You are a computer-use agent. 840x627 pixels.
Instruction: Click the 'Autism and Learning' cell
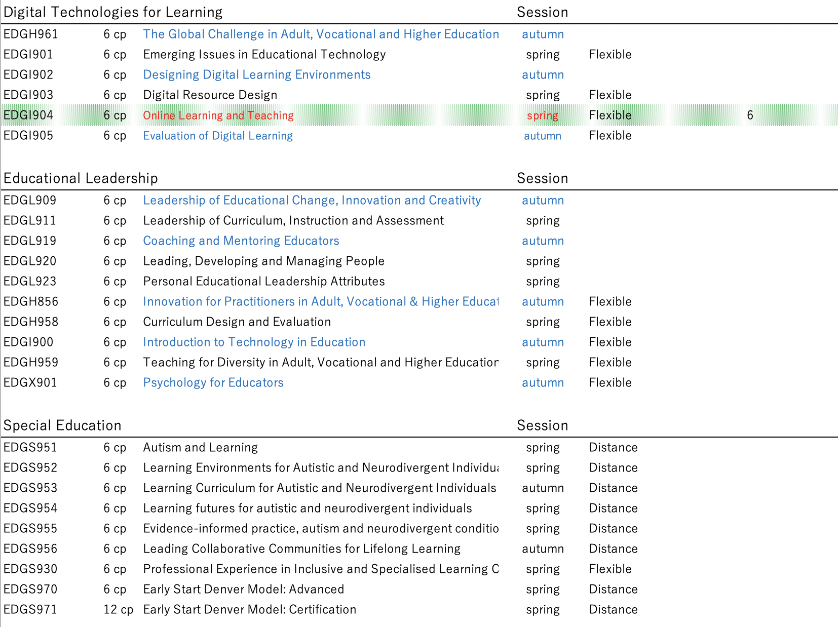[201, 447]
